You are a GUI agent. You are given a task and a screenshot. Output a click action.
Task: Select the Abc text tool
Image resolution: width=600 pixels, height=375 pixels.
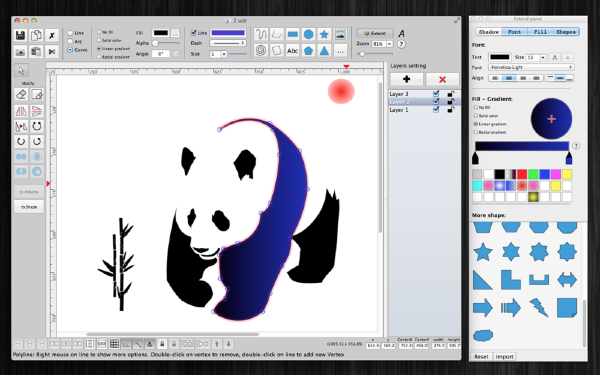(x=292, y=50)
